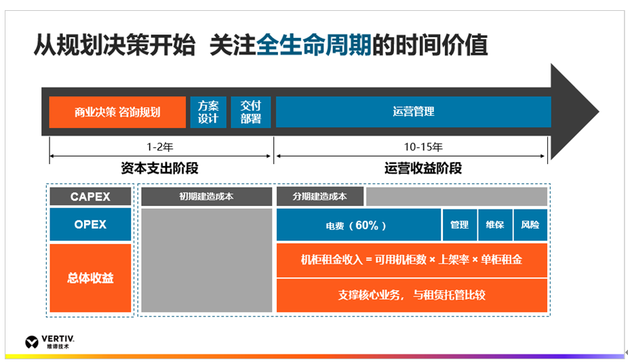Click the dark arrowhead of the timeline
This screenshot has height=364, width=628.
(x=574, y=112)
